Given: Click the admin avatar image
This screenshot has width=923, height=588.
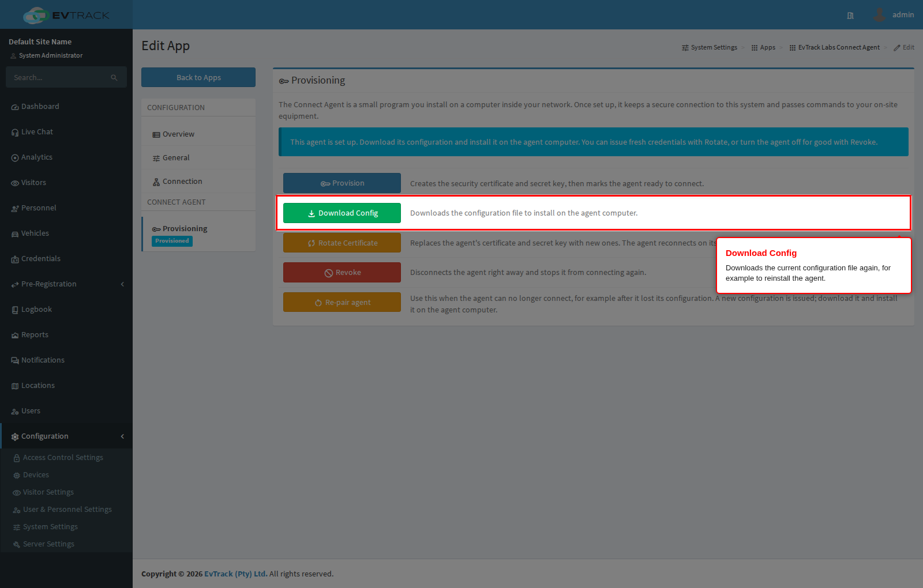Looking at the screenshot, I should (879, 15).
